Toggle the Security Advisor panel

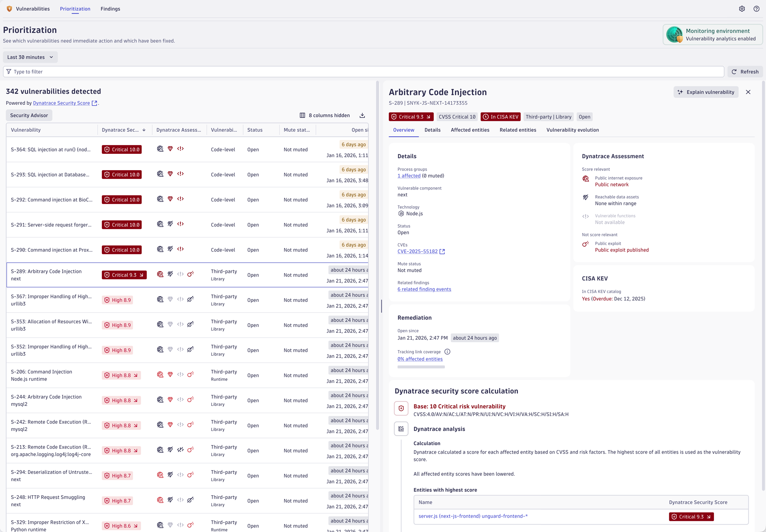click(x=29, y=115)
